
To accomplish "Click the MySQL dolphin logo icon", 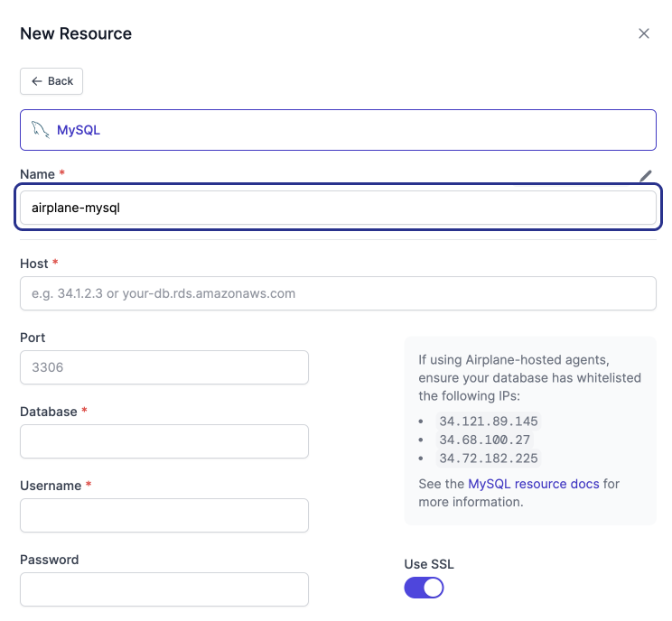I will coord(41,130).
